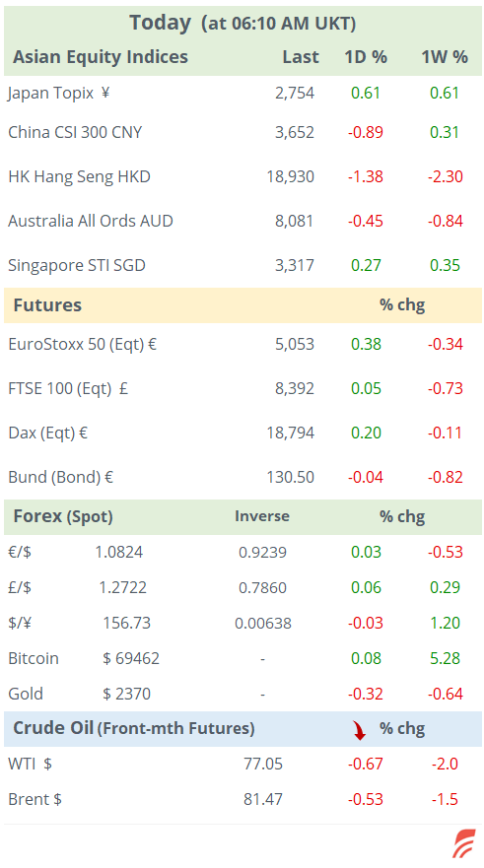Viewport: 484px width, 868px height.
Task: Click China CSI 300 1D change -0.89
Action: pos(366,132)
